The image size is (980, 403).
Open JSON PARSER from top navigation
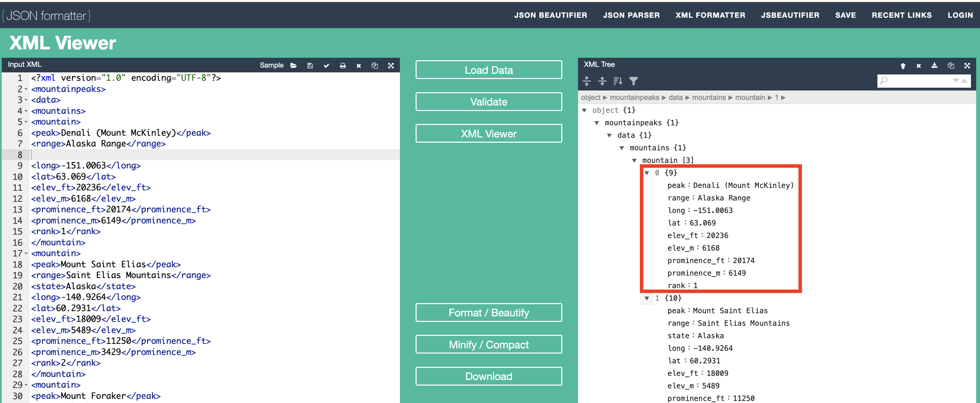631,15
